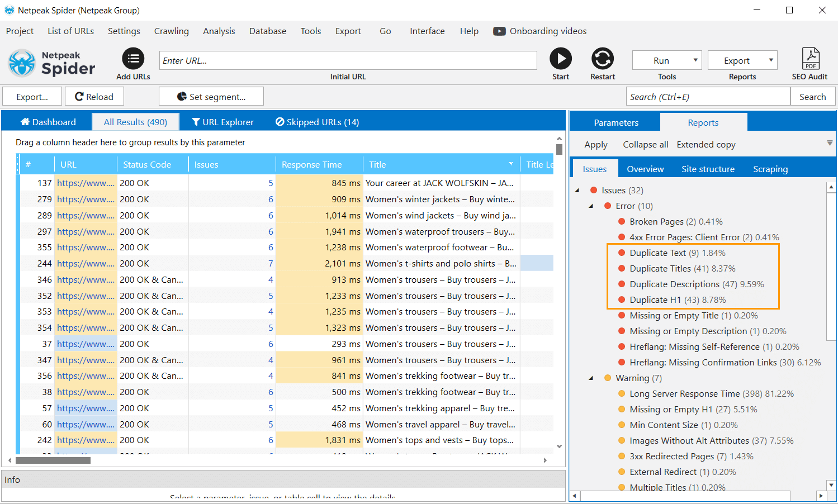This screenshot has width=838, height=504.
Task: Click the results table vertical scrollbar thumb
Action: pyautogui.click(x=559, y=149)
